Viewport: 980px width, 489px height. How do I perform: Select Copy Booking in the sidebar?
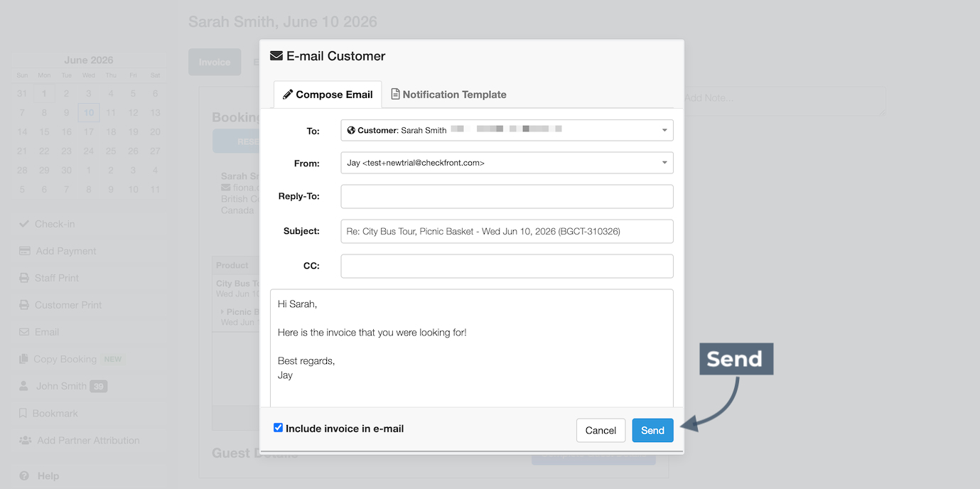pyautogui.click(x=90, y=359)
